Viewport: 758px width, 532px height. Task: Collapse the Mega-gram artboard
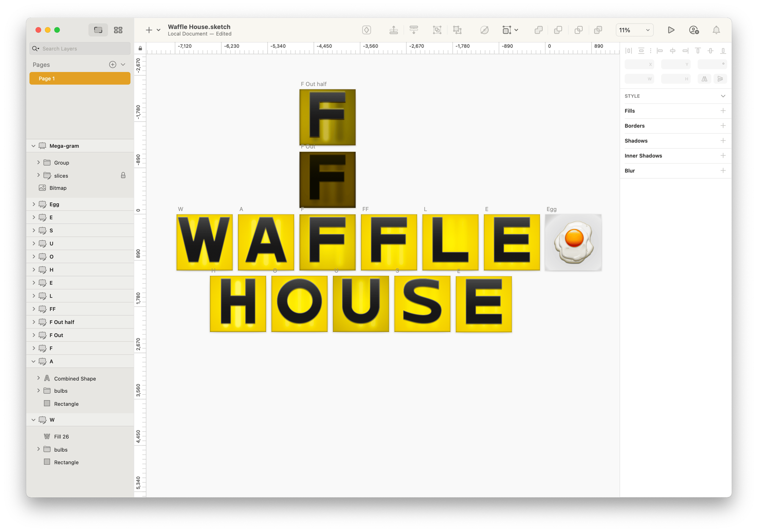tap(34, 146)
